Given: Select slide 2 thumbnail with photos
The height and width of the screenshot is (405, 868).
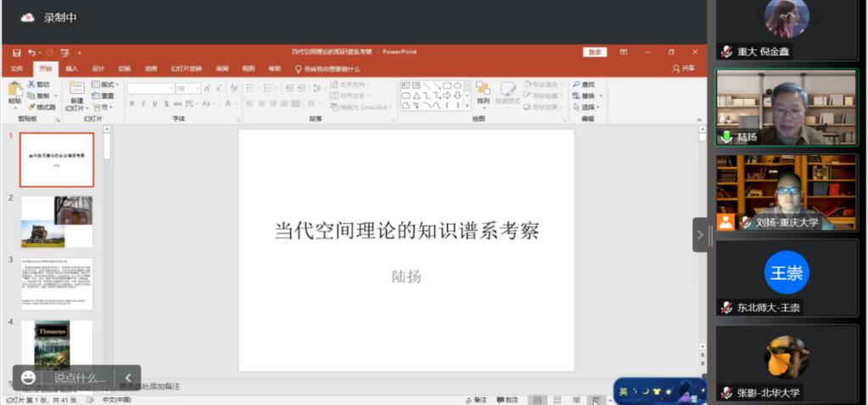Looking at the screenshot, I should pos(57,222).
